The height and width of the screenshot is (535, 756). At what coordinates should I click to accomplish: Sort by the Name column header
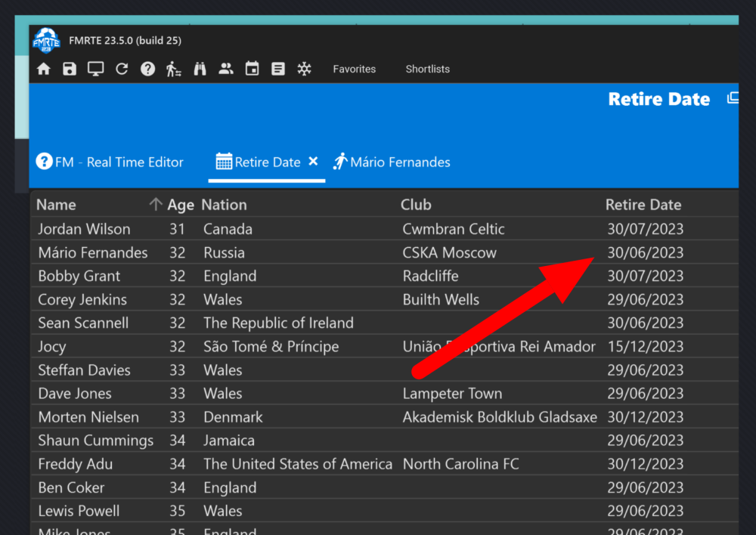56,205
